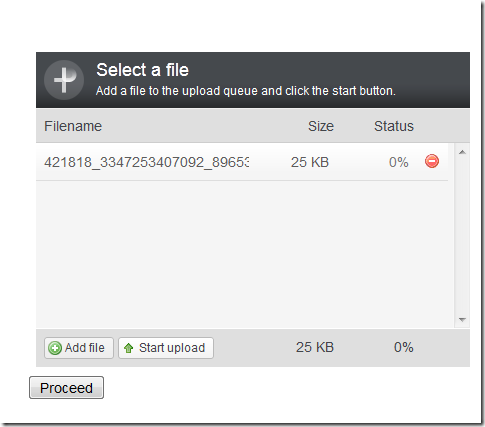Click the total 0% progress in footer
Viewport: 485px width, 427px height.
coord(403,347)
